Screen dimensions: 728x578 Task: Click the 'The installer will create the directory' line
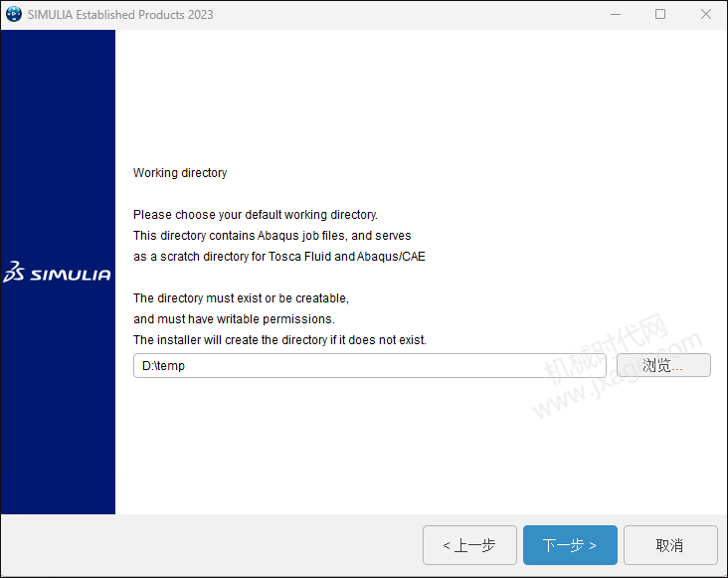(279, 340)
